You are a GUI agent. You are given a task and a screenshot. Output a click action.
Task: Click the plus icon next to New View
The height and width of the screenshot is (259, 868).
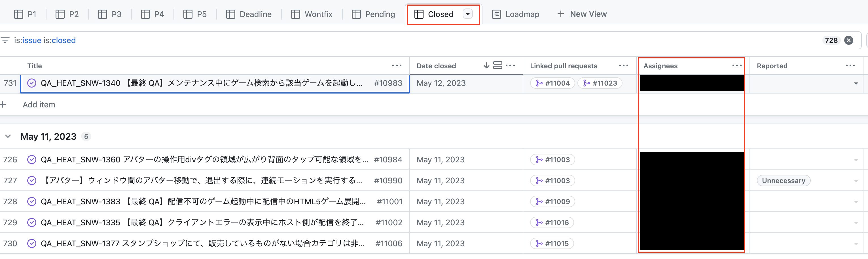tap(560, 14)
